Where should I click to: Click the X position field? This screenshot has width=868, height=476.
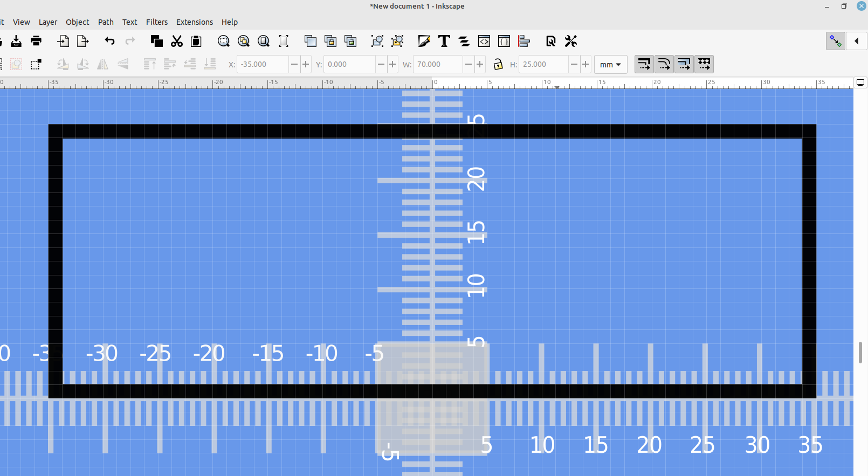pyautogui.click(x=263, y=64)
